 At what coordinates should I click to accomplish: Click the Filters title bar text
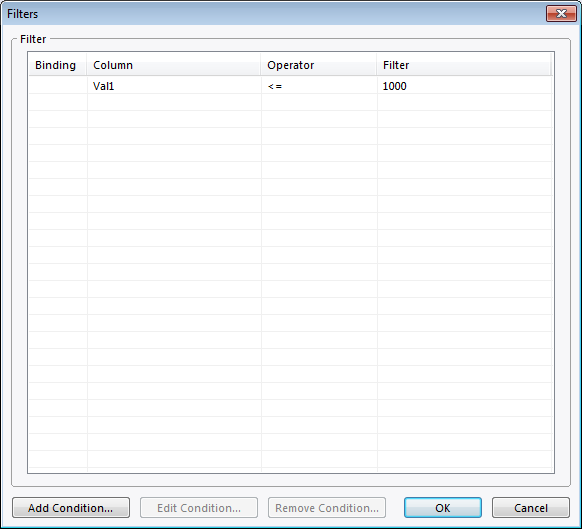[x=23, y=14]
